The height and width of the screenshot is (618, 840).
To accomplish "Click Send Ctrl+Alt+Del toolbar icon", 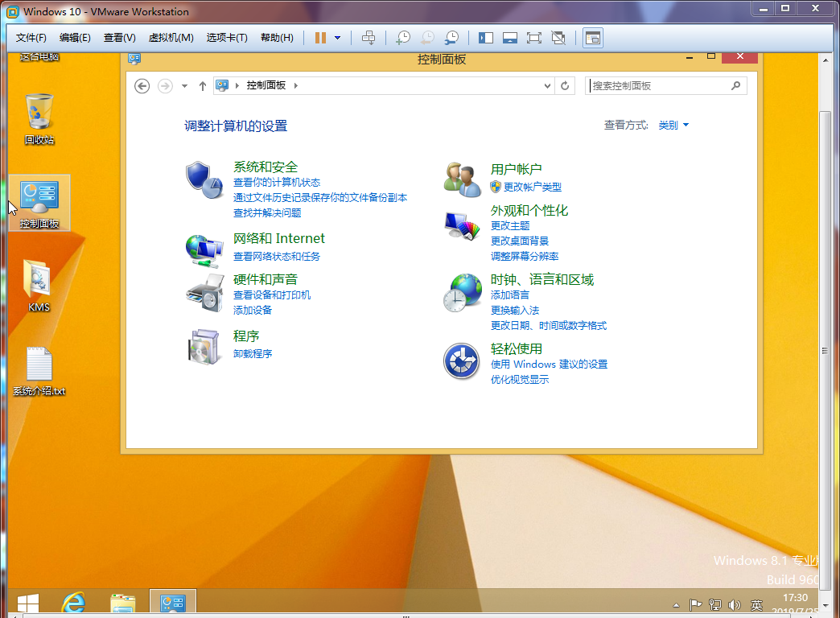I will coord(369,38).
